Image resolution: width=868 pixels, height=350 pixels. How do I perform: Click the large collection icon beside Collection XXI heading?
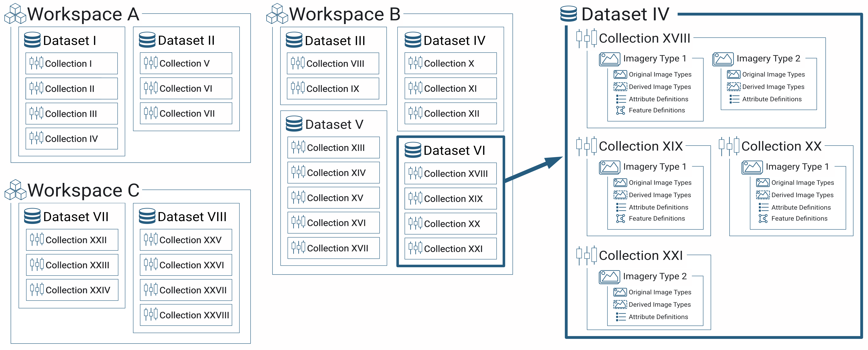point(587,256)
